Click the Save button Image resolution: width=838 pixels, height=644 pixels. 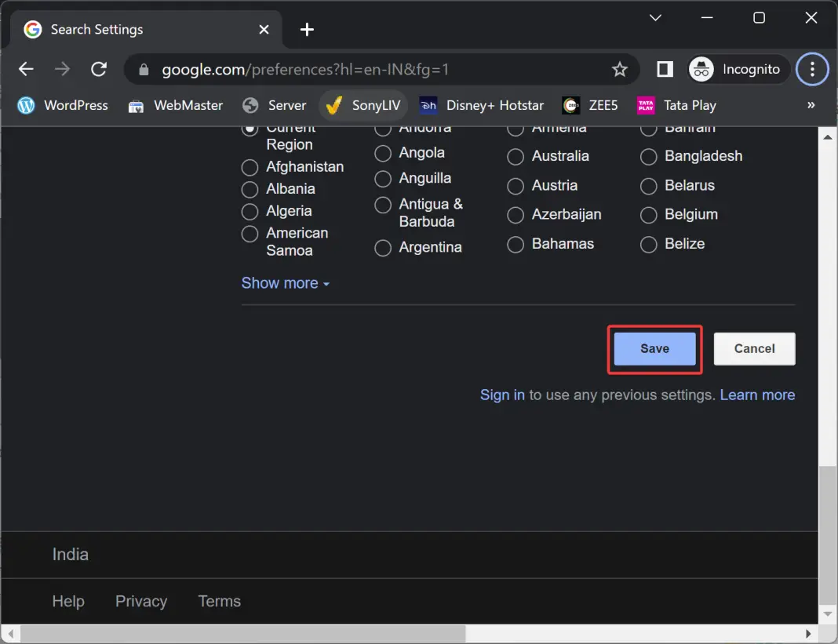654,348
